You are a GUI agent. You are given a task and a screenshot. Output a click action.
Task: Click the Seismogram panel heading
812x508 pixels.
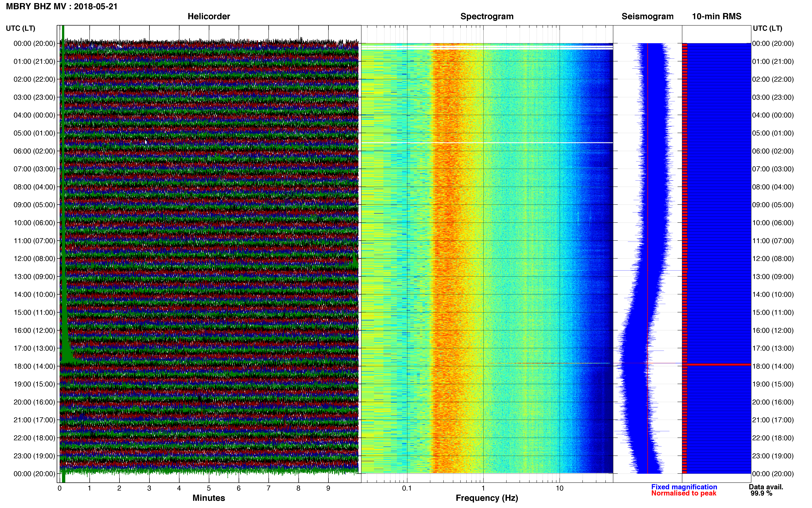pyautogui.click(x=648, y=16)
